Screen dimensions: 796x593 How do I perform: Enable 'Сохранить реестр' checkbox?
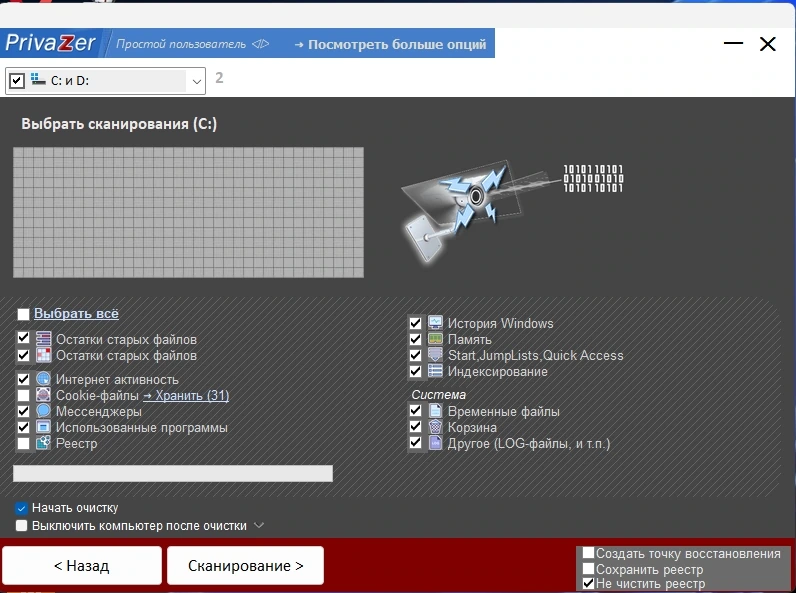pyautogui.click(x=588, y=569)
